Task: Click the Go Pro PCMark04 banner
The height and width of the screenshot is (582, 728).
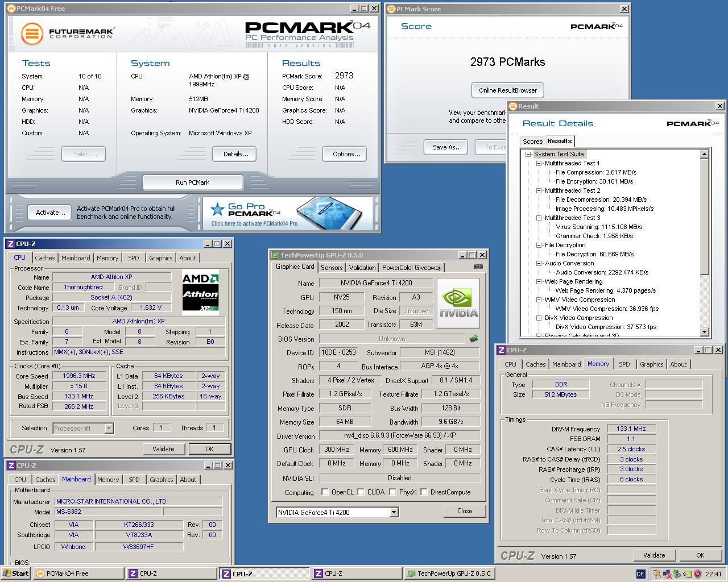Action: [x=288, y=213]
